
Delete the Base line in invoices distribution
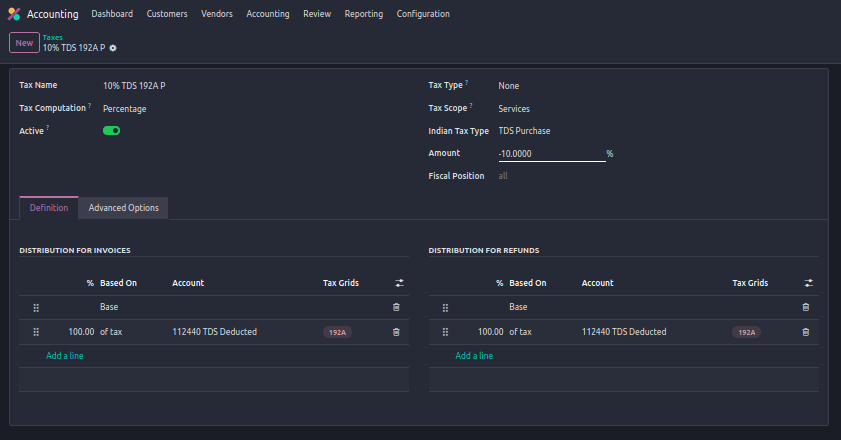tap(396, 307)
